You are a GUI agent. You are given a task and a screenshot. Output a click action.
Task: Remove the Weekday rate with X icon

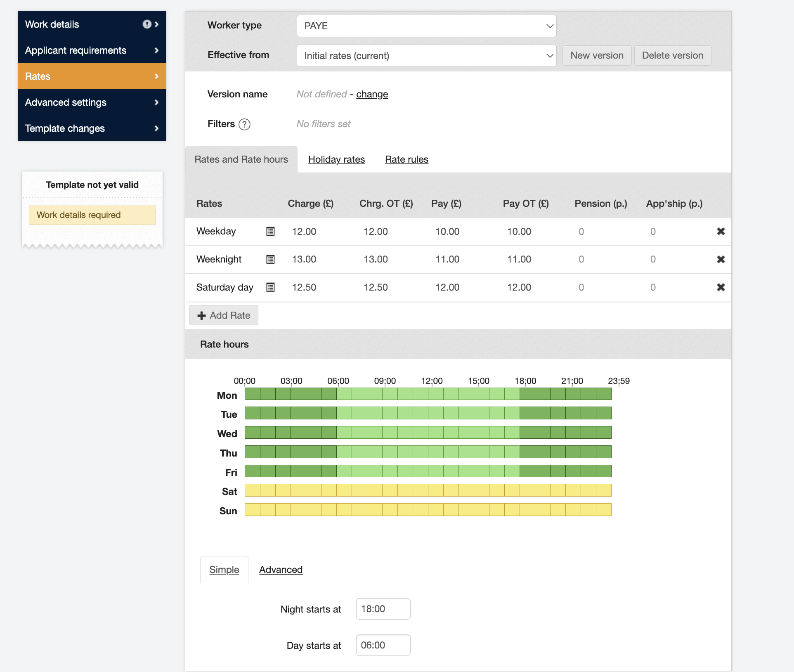[721, 232]
